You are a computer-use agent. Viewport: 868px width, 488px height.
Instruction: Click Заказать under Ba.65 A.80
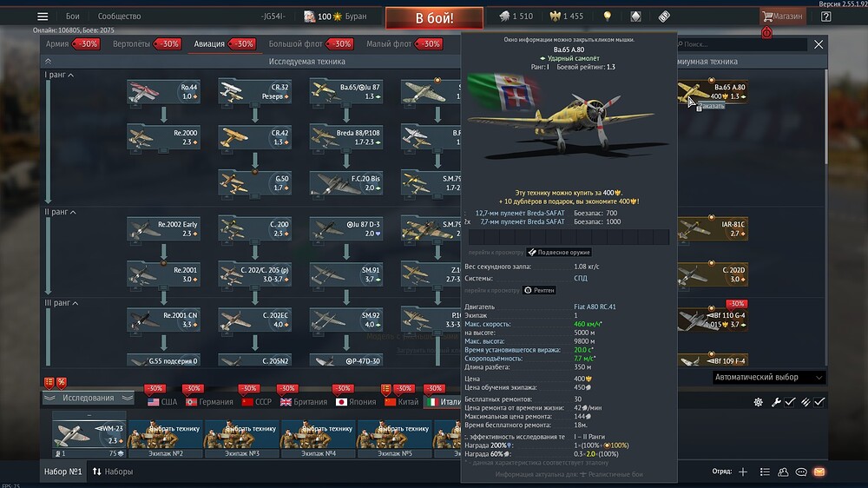click(x=710, y=106)
